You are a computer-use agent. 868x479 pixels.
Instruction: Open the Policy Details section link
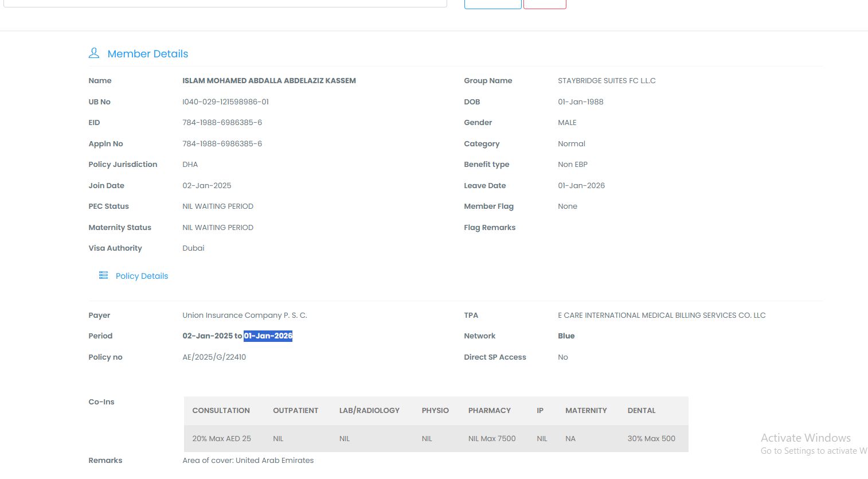click(142, 276)
